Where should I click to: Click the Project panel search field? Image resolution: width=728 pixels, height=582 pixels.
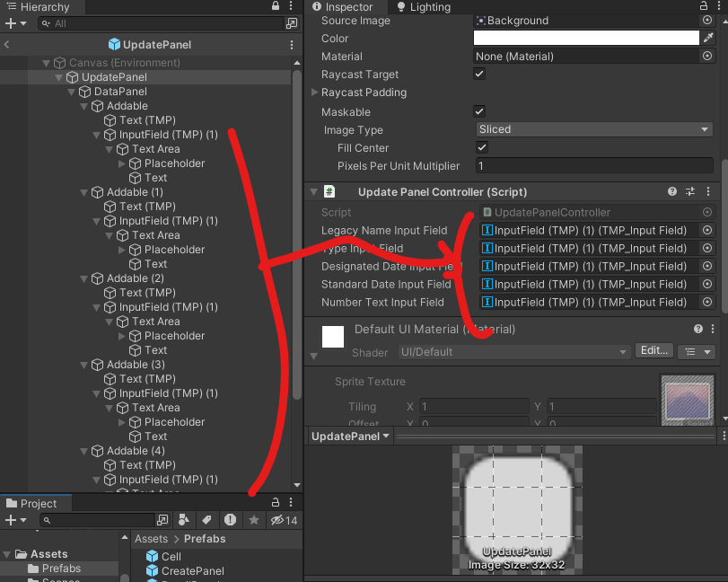point(98,520)
